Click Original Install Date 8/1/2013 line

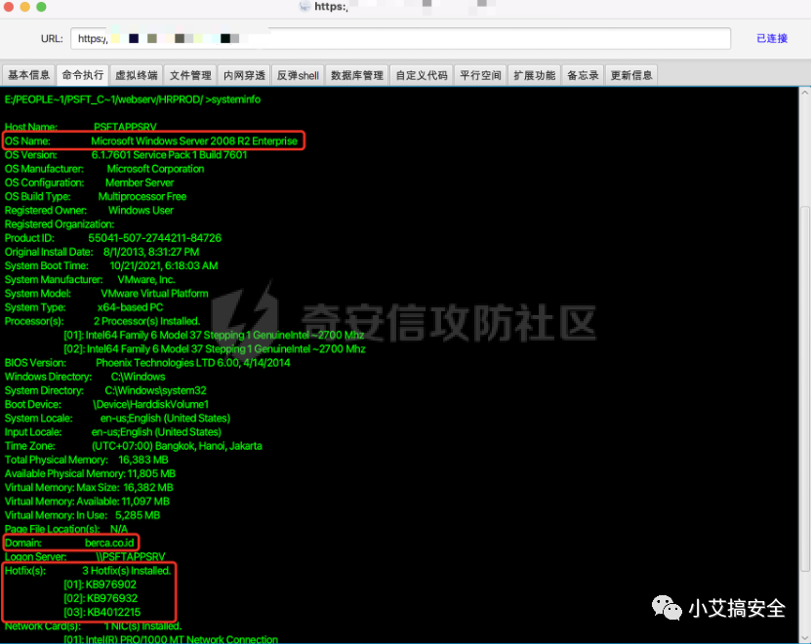coord(102,252)
